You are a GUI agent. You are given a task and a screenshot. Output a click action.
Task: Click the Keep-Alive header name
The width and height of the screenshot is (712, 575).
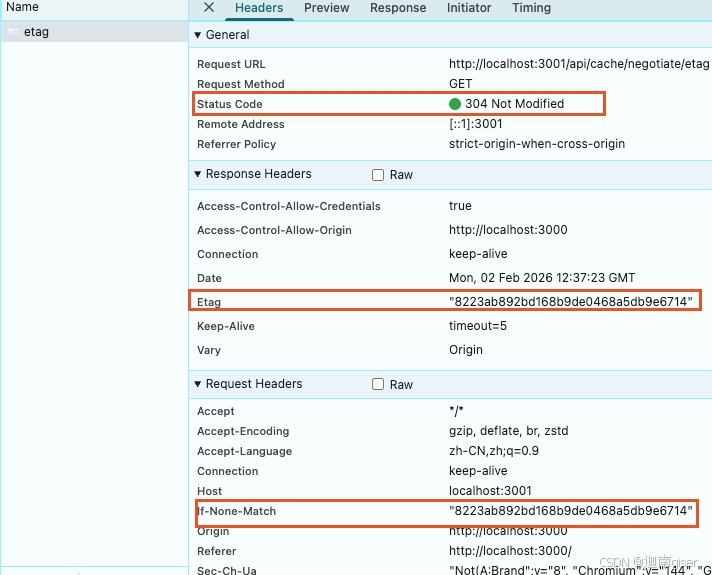226,326
